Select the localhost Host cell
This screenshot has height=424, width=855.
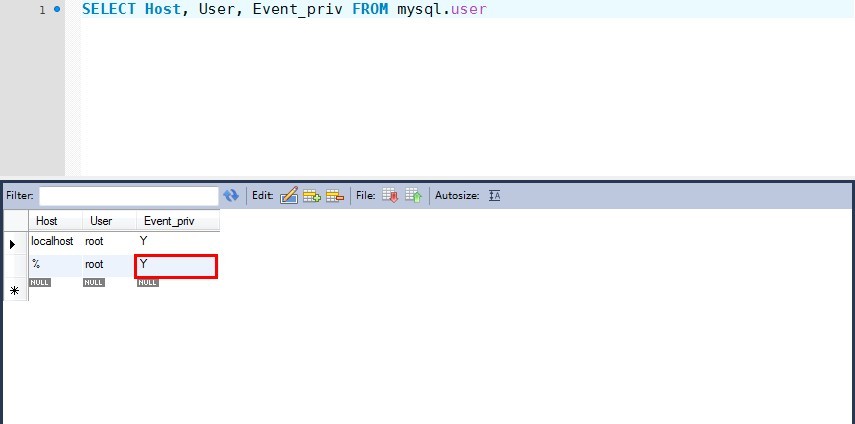pos(55,241)
